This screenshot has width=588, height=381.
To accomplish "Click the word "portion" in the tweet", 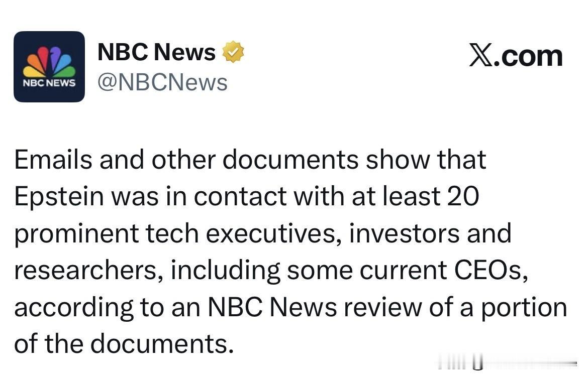I will (524, 308).
